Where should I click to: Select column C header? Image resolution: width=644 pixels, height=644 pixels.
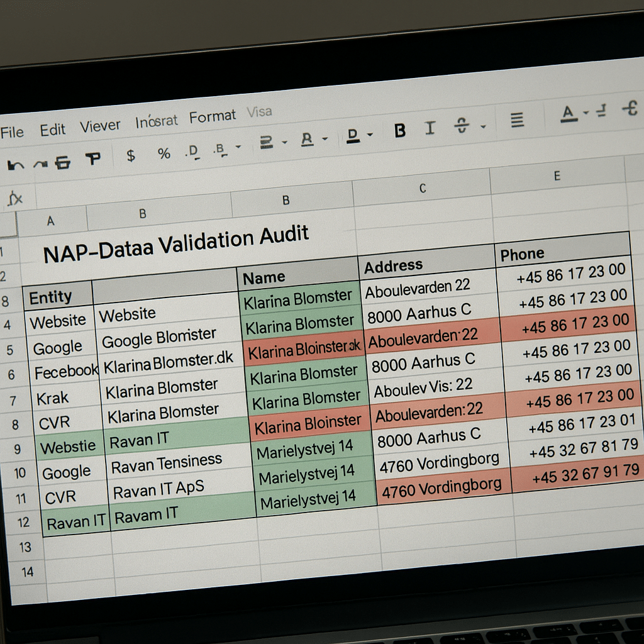click(x=422, y=189)
